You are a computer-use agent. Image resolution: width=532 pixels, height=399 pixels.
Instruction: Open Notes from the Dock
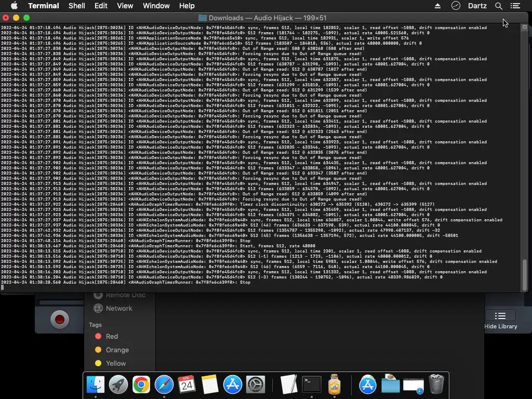(210, 385)
